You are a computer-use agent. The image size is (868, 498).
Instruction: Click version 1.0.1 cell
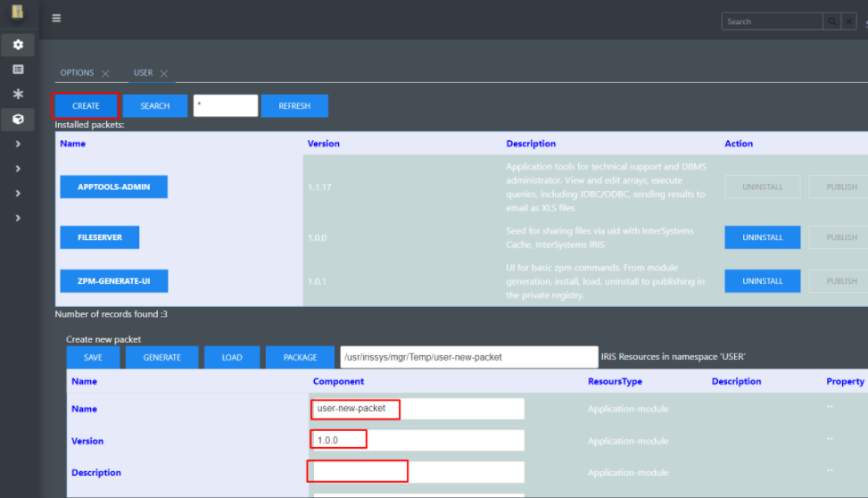pyautogui.click(x=317, y=281)
